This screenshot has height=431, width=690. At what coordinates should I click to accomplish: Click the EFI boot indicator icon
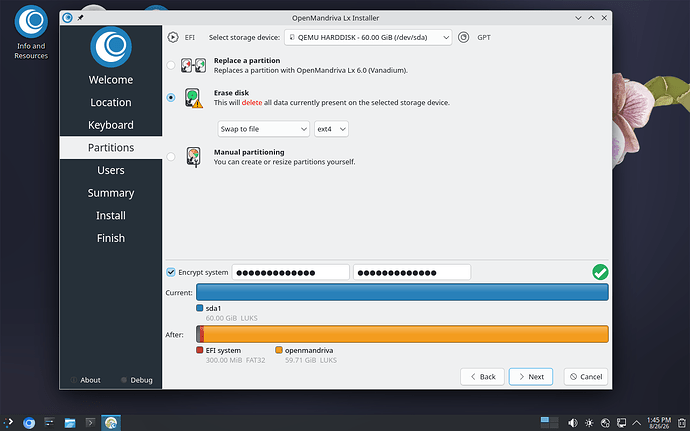pos(173,37)
